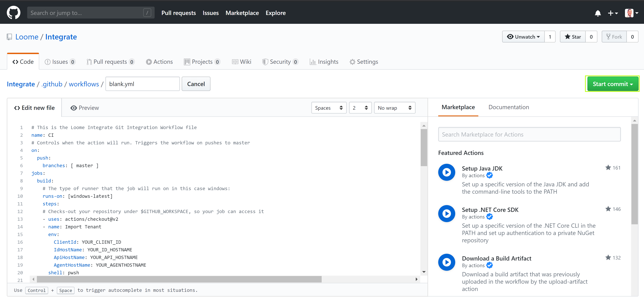
Task: Open the No wrap mode dropdown
Action: coord(395,108)
